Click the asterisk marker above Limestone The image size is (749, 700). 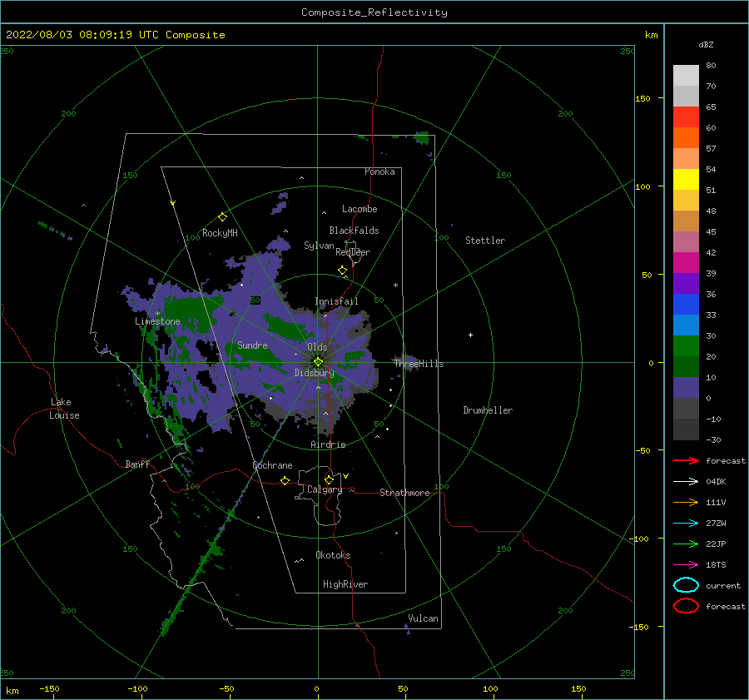(157, 314)
